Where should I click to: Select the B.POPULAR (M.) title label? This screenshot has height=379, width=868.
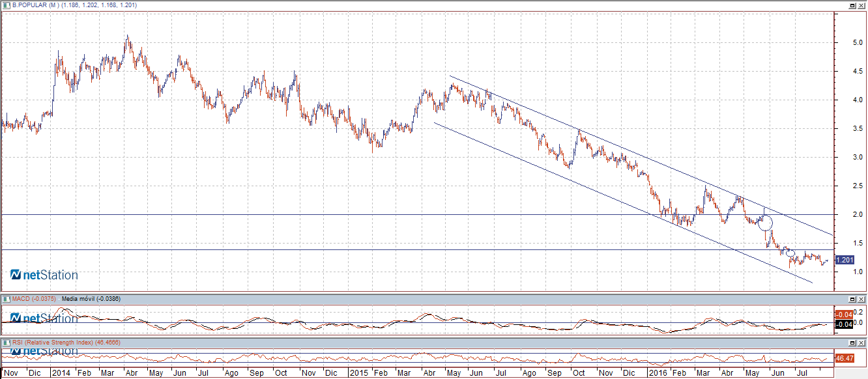35,5
